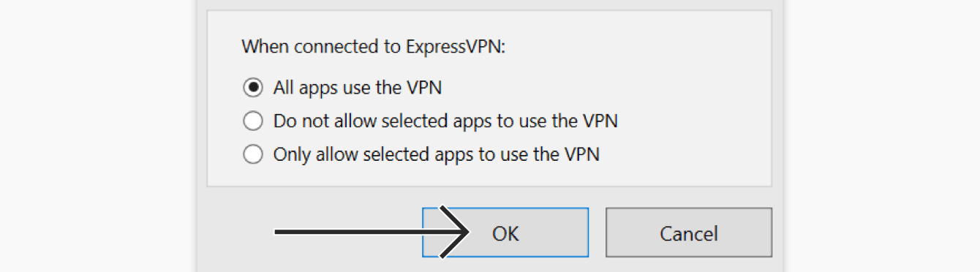Click the long arrow line left of OK
Viewport: 980px width, 272px height.
pyautogui.click(x=366, y=233)
